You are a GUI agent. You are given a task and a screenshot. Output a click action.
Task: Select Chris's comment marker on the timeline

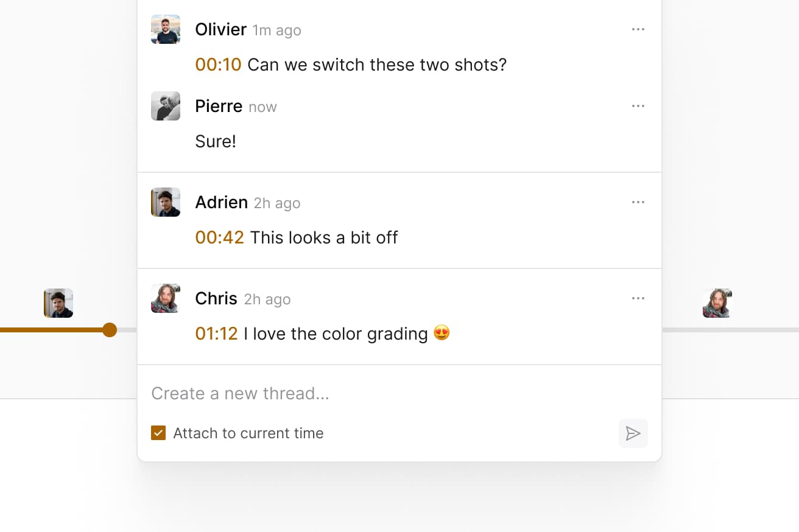tap(717, 303)
